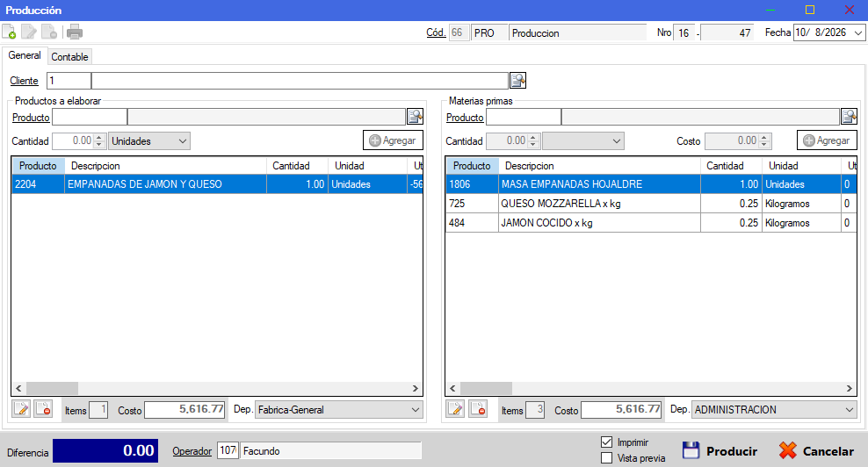Image resolution: width=868 pixels, height=467 pixels.
Task: Click product code field in Materias primas
Action: pos(524,117)
